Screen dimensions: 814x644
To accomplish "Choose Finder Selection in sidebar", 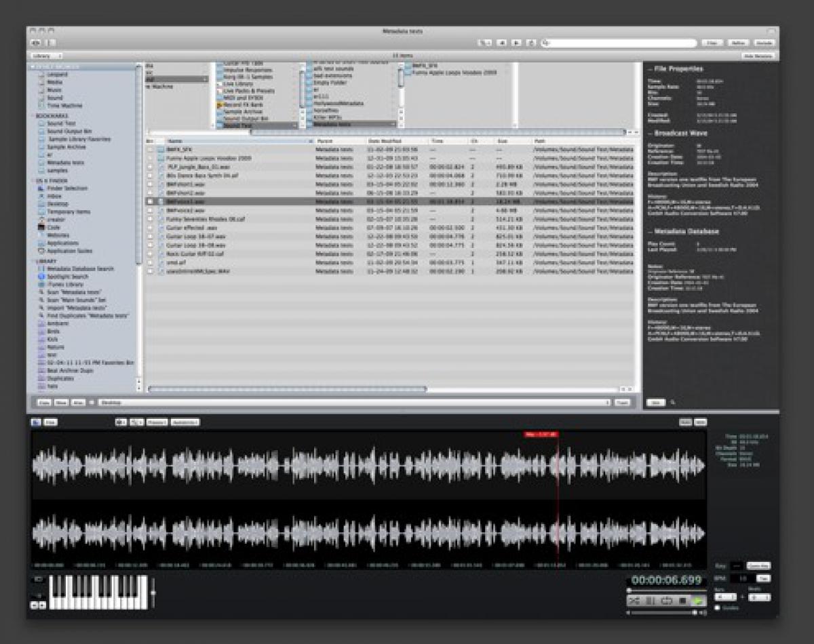I will tap(66, 188).
